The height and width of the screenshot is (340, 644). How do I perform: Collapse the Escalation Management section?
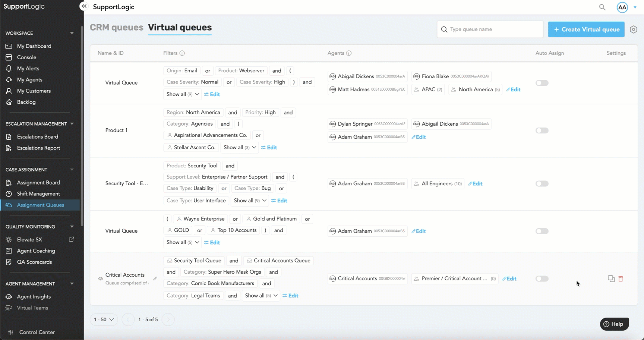(72, 124)
